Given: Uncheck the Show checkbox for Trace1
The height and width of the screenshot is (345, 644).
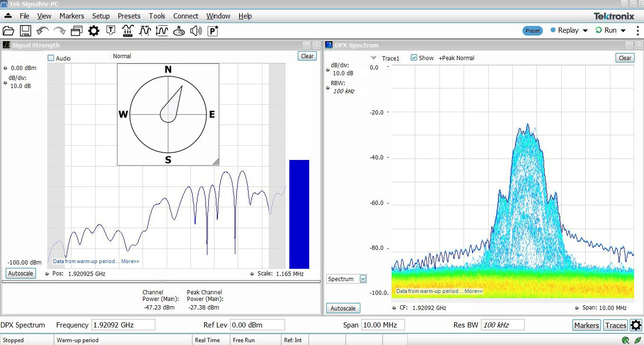Looking at the screenshot, I should [414, 58].
